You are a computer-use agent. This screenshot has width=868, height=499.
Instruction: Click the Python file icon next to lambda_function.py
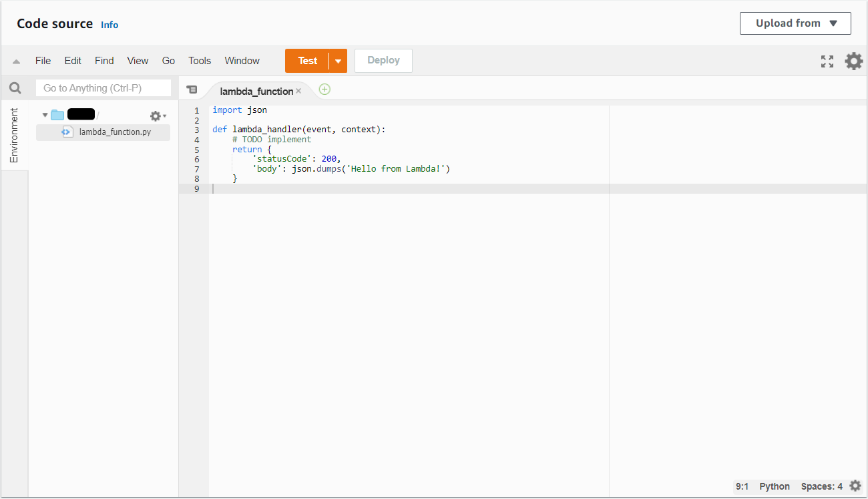click(x=67, y=132)
